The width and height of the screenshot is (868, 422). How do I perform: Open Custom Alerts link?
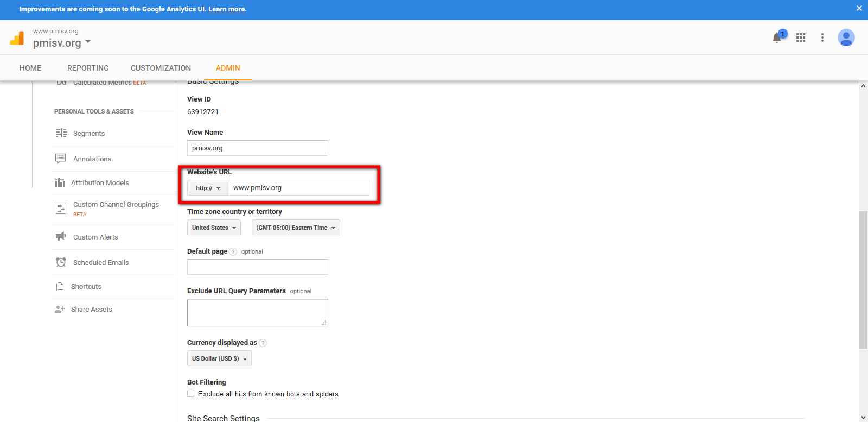tap(95, 237)
